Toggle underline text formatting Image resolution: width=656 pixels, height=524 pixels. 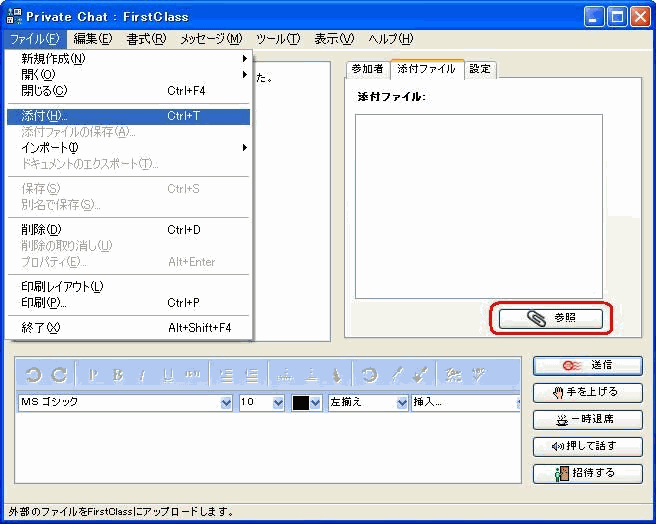pyautogui.click(x=167, y=375)
